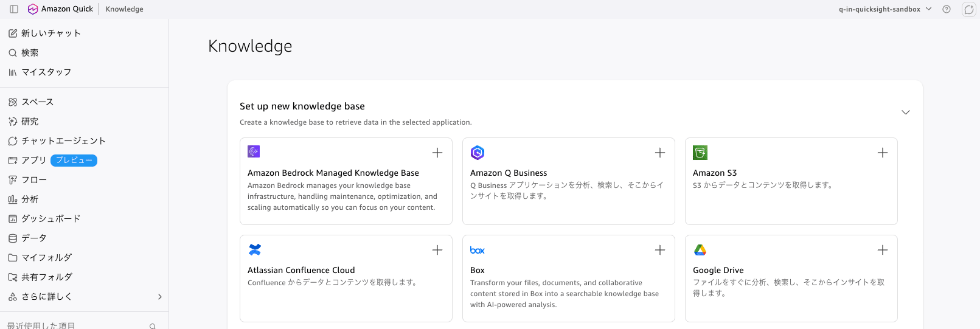The image size is (980, 329).
Task: Click the チャットエージェント icon
Action: 13,141
